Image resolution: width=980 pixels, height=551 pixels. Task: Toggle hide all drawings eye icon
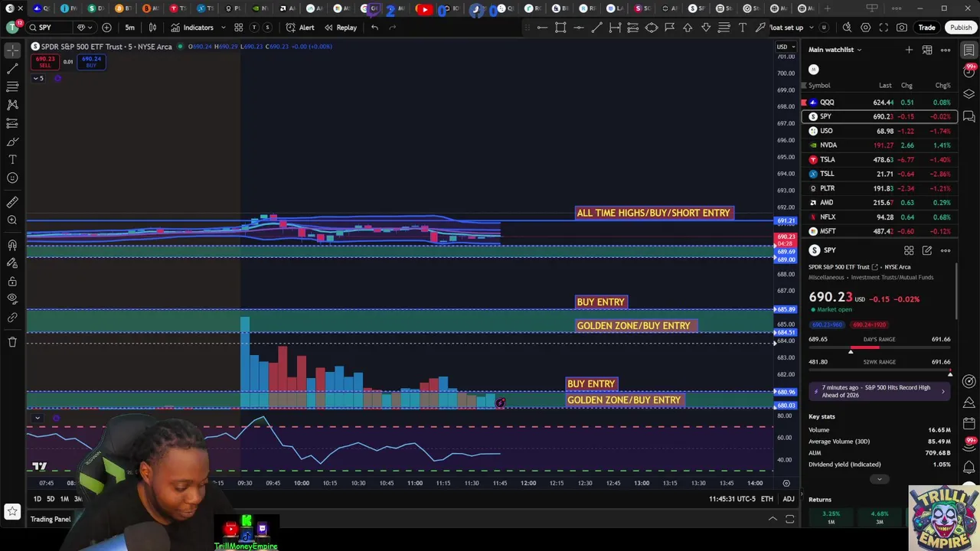point(12,298)
